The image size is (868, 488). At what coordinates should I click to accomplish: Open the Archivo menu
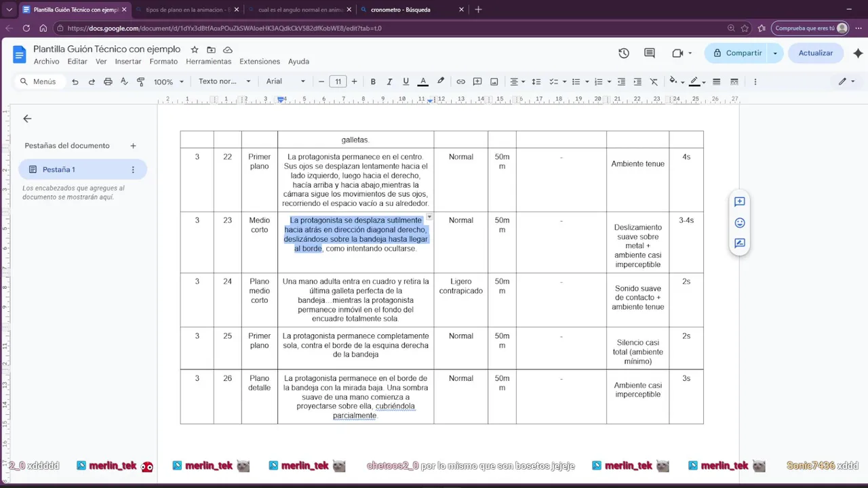click(47, 62)
